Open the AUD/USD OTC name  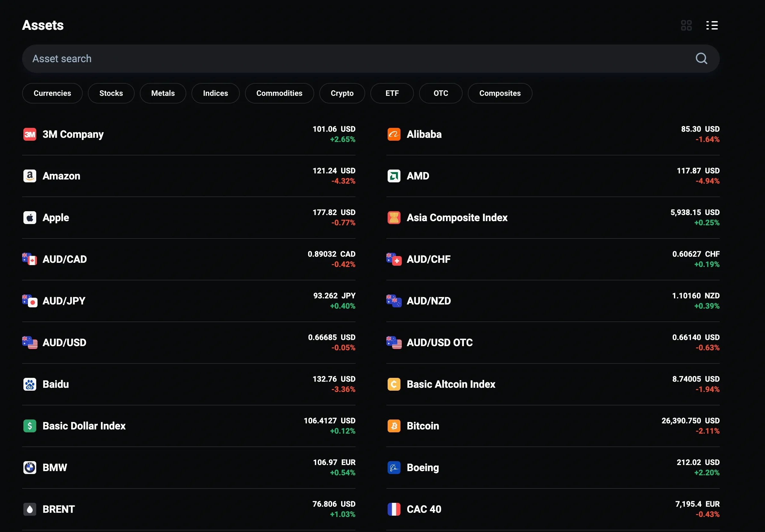tap(440, 343)
